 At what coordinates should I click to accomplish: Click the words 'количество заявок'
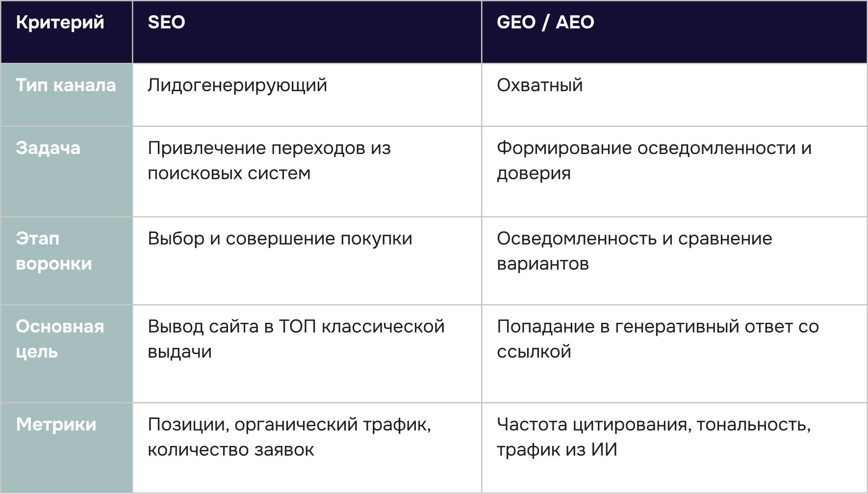230,449
